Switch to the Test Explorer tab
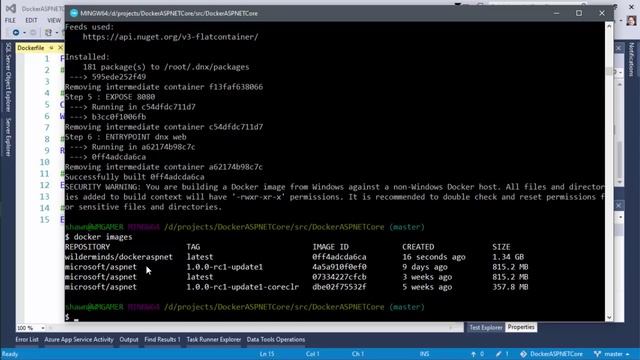Image resolution: width=640 pixels, height=360 pixels. coord(486,327)
